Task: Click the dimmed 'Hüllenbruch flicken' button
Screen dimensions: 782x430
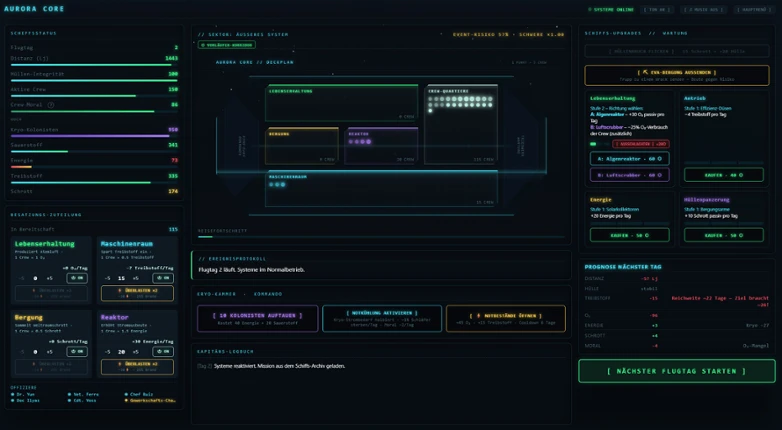Action: point(677,51)
